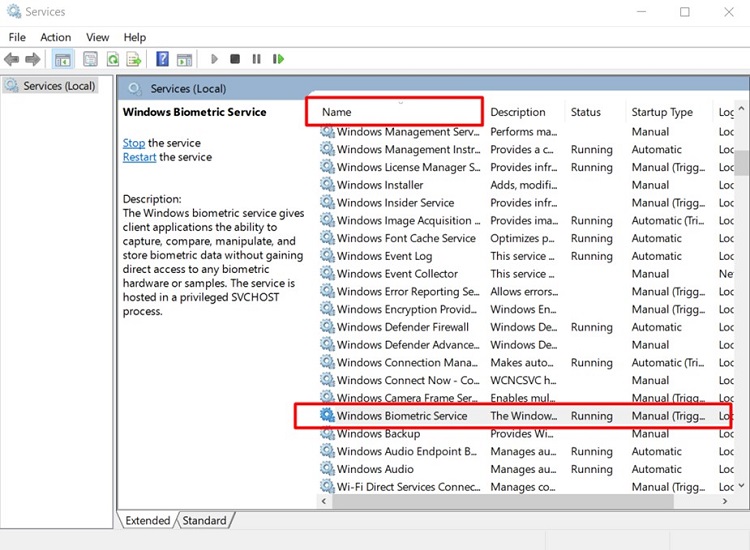Click the Back arrow in the toolbar

pos(12,60)
